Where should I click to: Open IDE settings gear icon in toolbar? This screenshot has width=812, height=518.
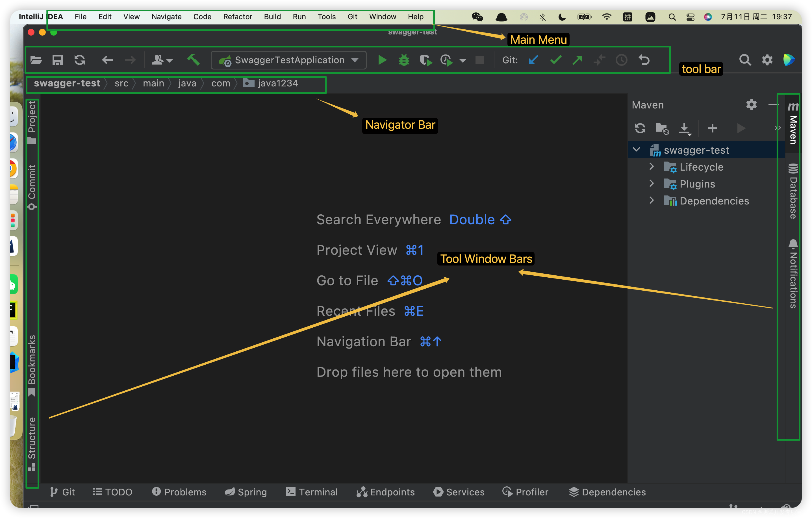[x=767, y=60]
